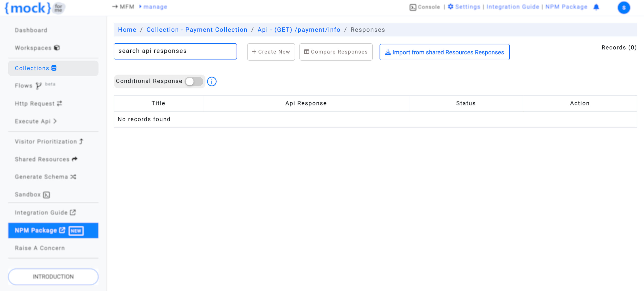Click the Records (0) counter
This screenshot has width=644, height=291.
[x=619, y=47]
